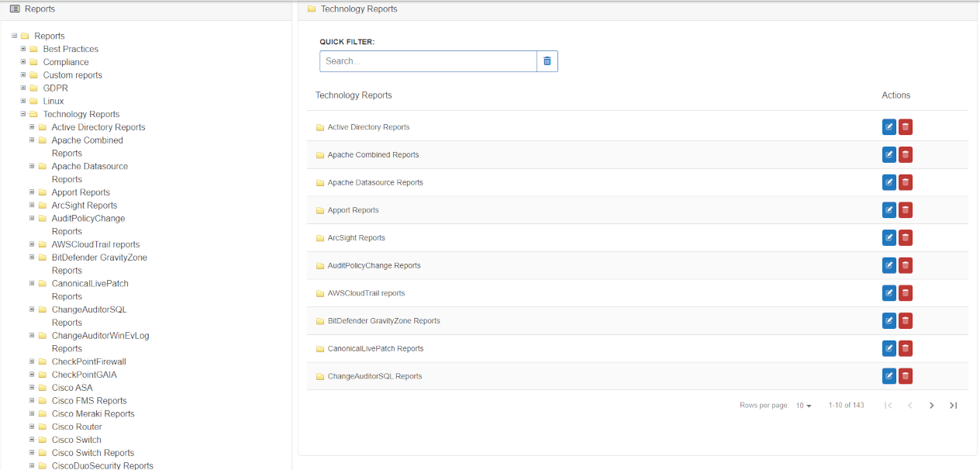Select ArcSight Reports in the tree

[85, 206]
